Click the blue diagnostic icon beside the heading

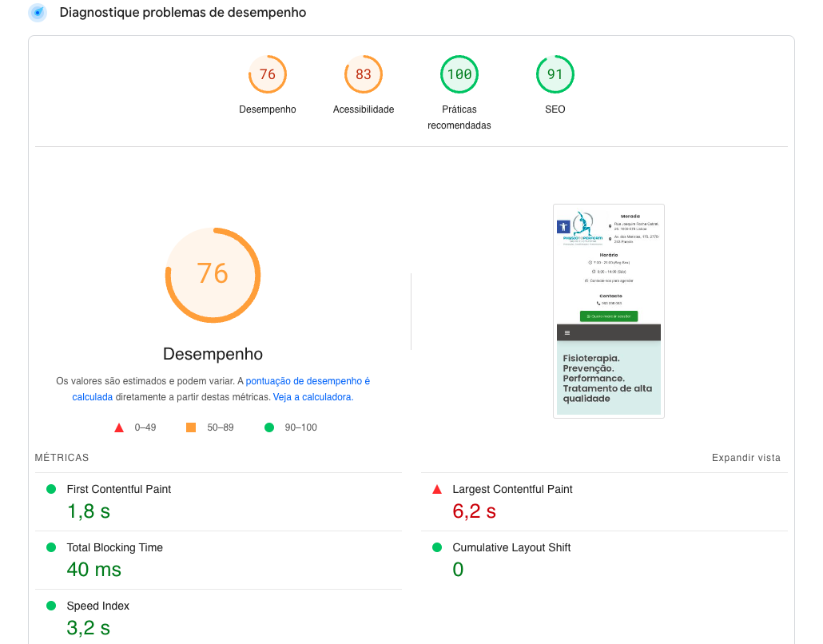[38, 13]
